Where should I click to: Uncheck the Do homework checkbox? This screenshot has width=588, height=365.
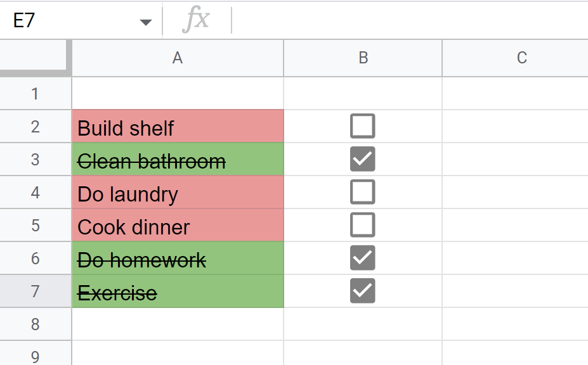click(x=362, y=258)
